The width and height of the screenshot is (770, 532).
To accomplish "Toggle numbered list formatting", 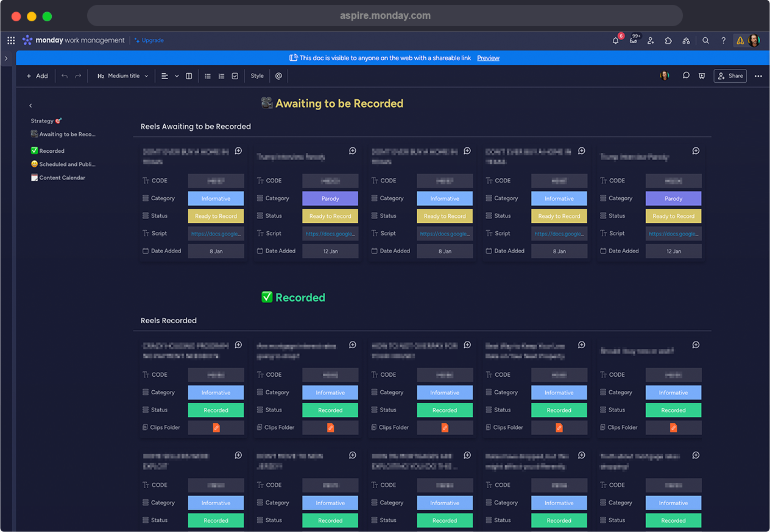I will coord(221,76).
